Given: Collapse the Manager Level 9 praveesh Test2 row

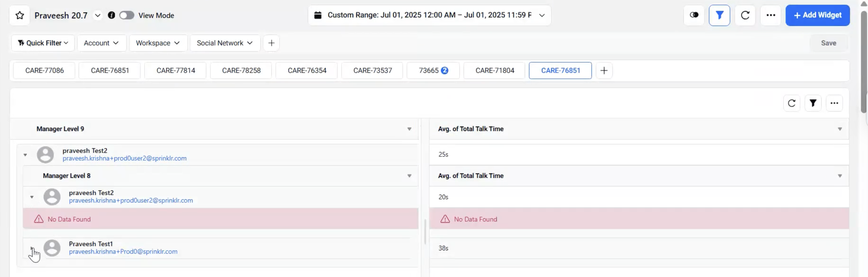Looking at the screenshot, I should pos(25,155).
